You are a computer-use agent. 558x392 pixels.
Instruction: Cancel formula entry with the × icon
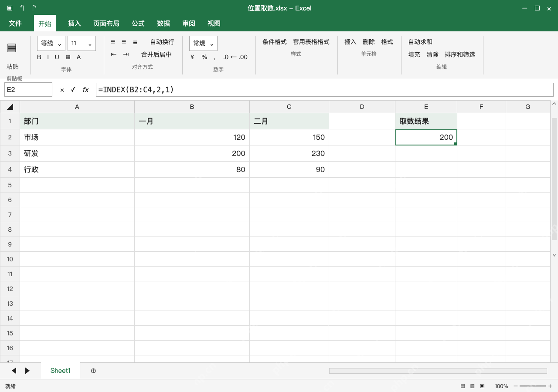(62, 90)
